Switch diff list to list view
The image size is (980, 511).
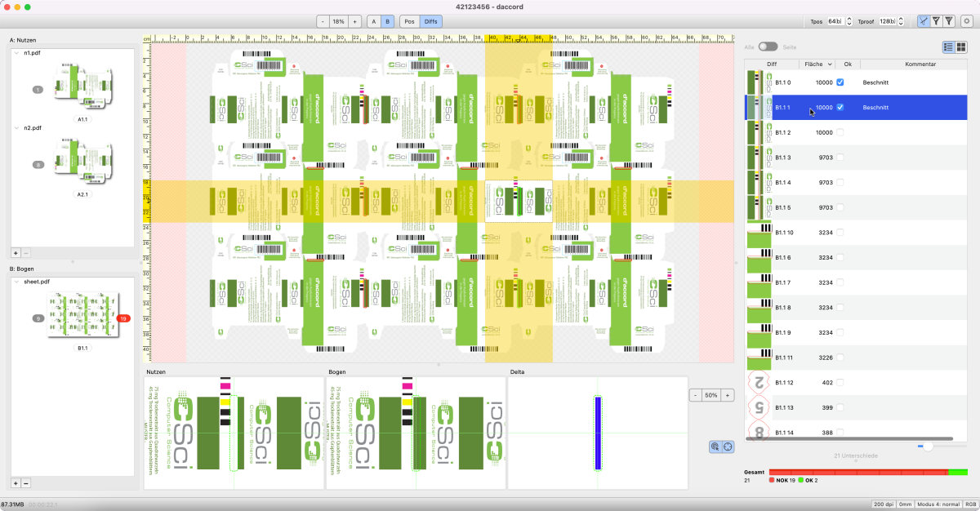949,47
